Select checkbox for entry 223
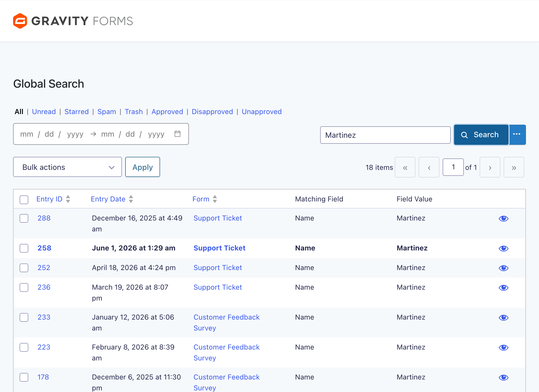Image resolution: width=539 pixels, height=392 pixels. pos(24,347)
